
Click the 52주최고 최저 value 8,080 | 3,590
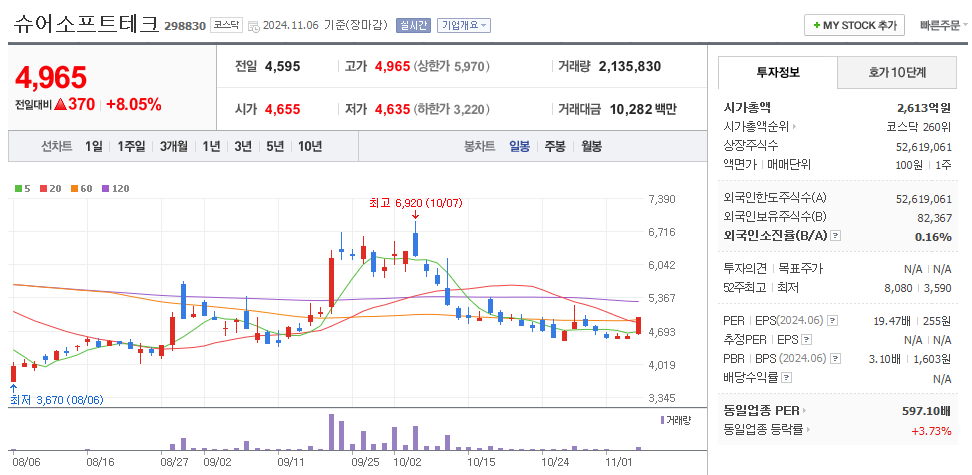pyautogui.click(x=917, y=287)
